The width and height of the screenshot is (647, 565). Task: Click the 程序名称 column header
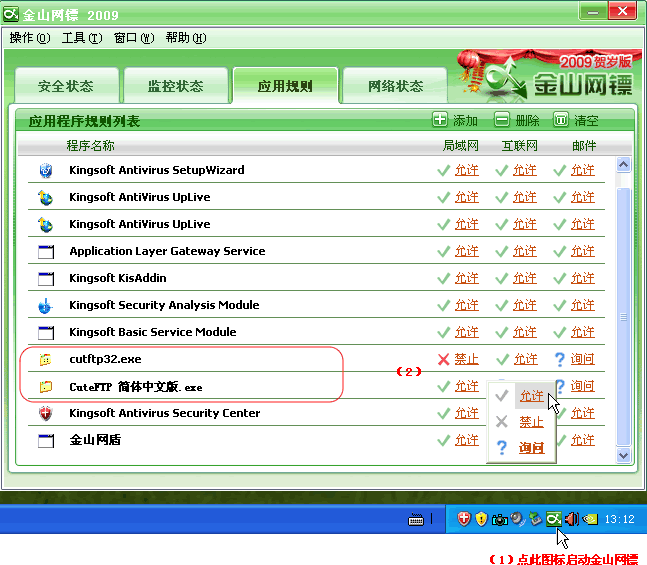(90, 146)
